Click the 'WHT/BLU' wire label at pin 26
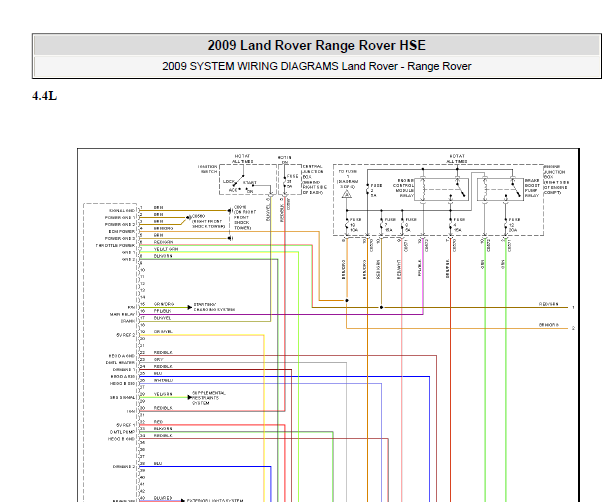Viewport: 603px width, 502px height. 163,380
